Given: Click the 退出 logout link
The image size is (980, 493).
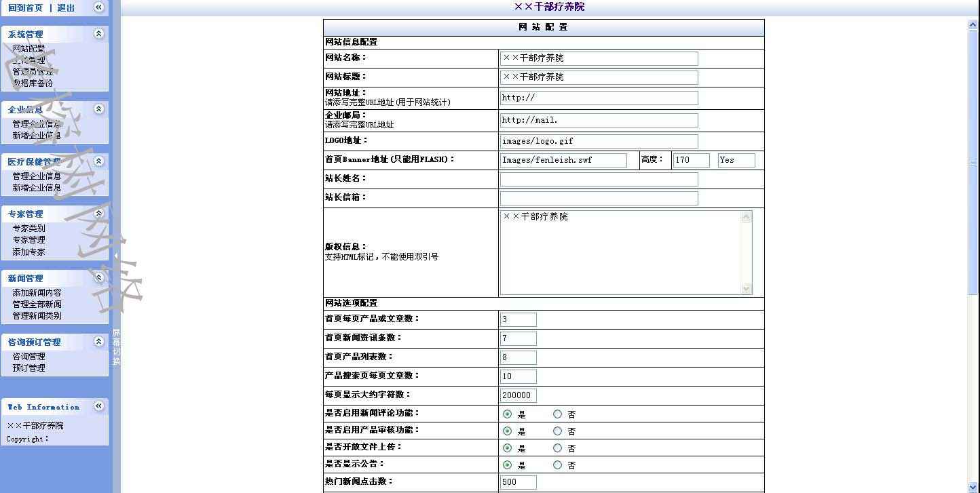Looking at the screenshot, I should coord(66,8).
